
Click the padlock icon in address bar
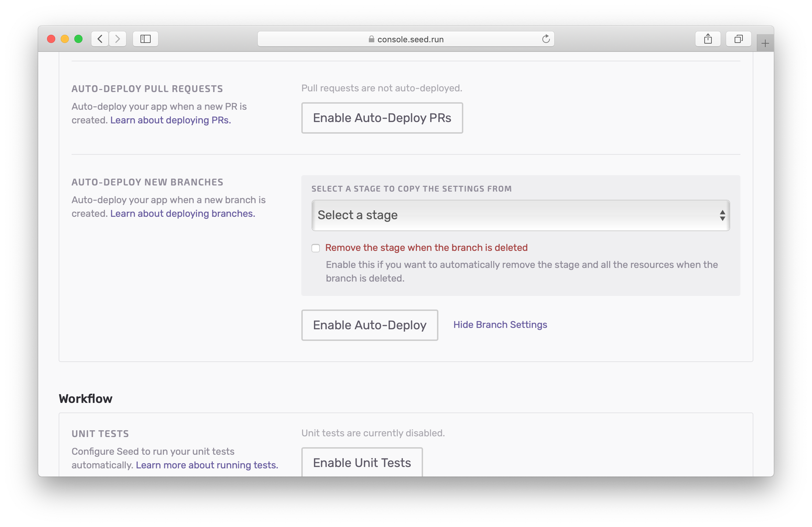pyautogui.click(x=372, y=39)
